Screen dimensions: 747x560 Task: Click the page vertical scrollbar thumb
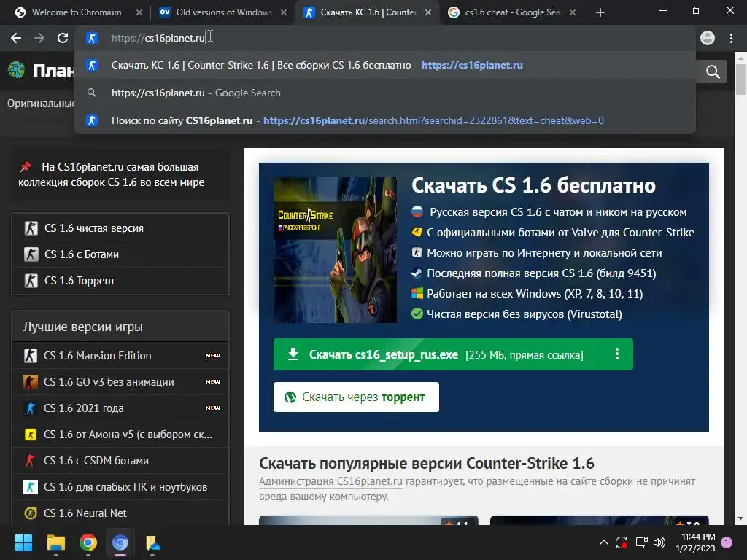pos(740,79)
